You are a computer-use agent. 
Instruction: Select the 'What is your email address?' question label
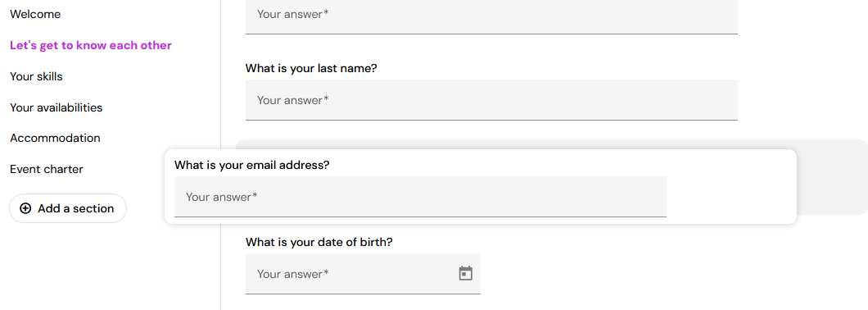click(252, 166)
